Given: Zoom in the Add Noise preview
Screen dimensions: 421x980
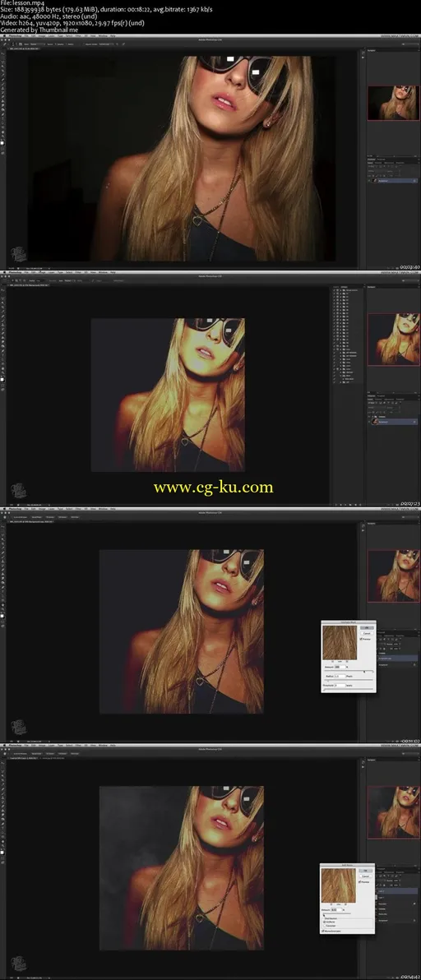Looking at the screenshot, I should point(345,904).
